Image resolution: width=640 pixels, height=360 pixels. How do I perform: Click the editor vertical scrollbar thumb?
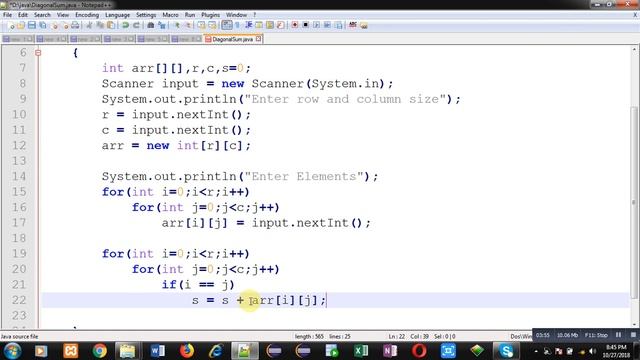pos(634,202)
